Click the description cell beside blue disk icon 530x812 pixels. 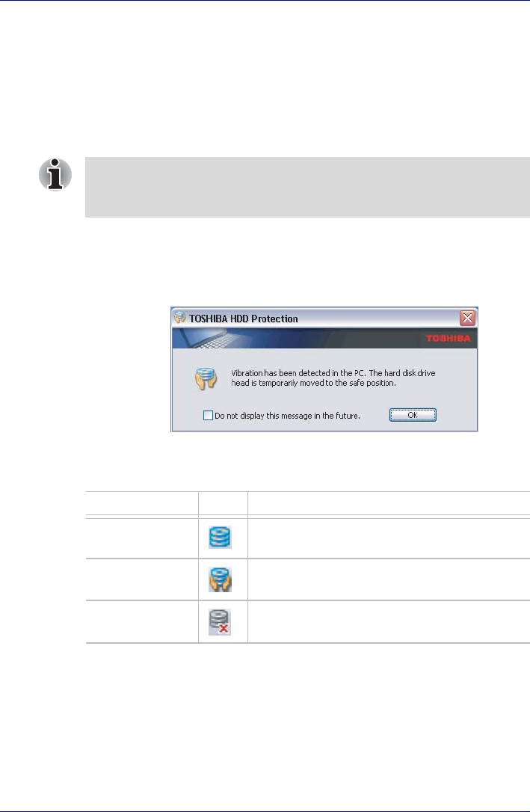coord(389,538)
